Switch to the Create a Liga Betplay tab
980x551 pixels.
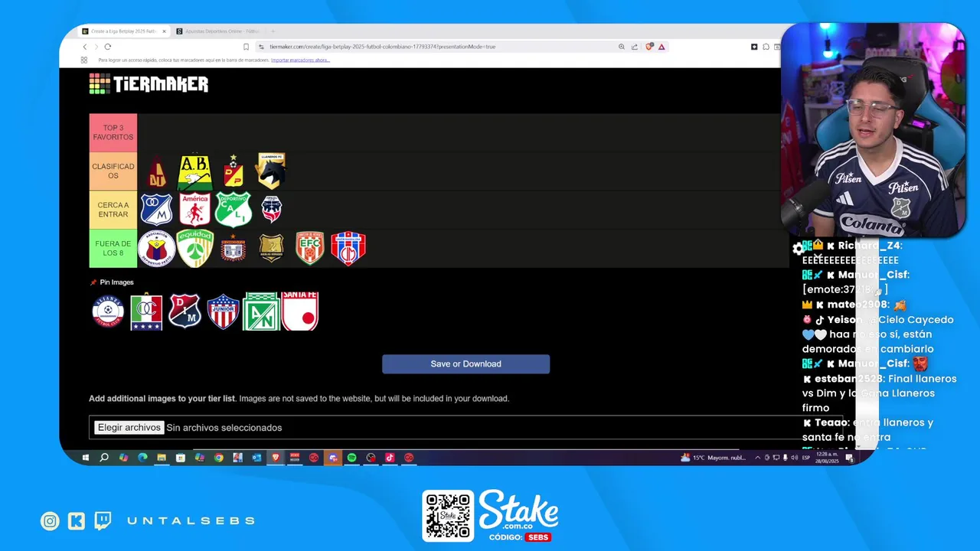click(x=122, y=31)
